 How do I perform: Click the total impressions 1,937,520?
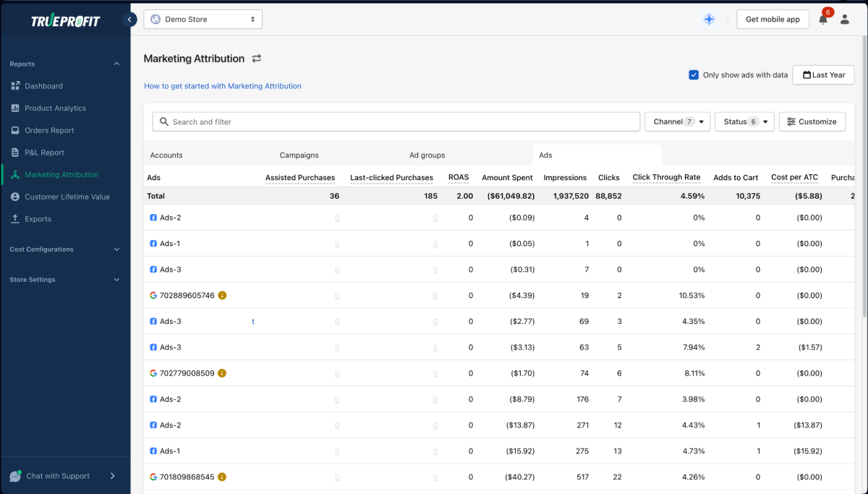571,196
